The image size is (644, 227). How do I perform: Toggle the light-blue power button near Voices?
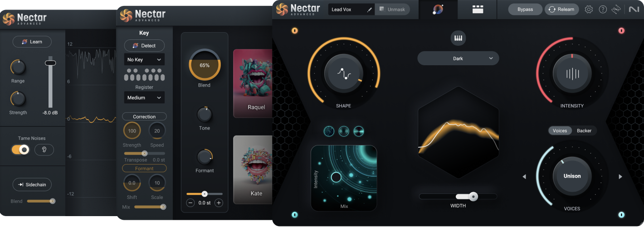(x=621, y=215)
